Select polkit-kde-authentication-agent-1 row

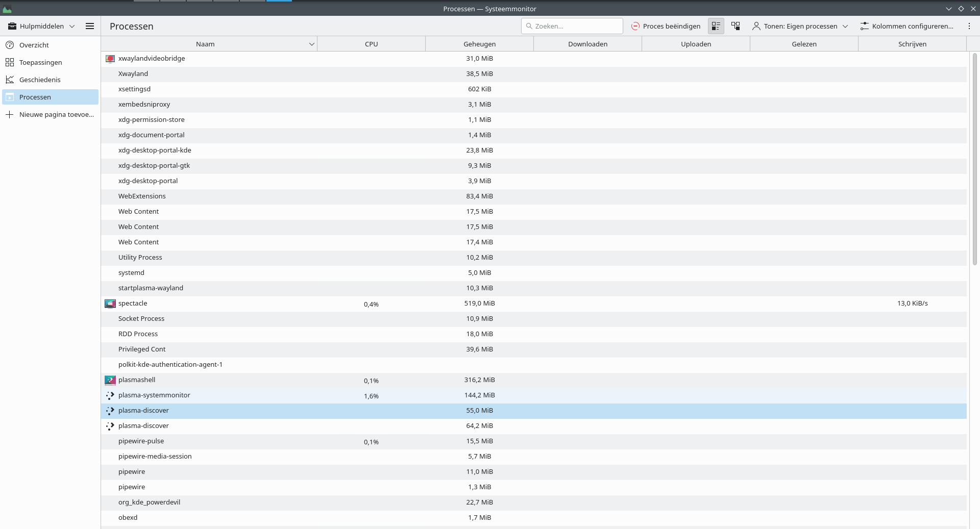(533, 365)
